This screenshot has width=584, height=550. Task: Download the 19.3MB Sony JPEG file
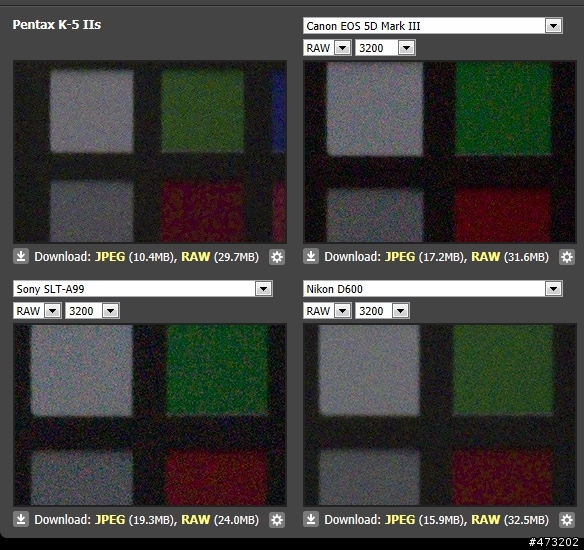coord(110,520)
